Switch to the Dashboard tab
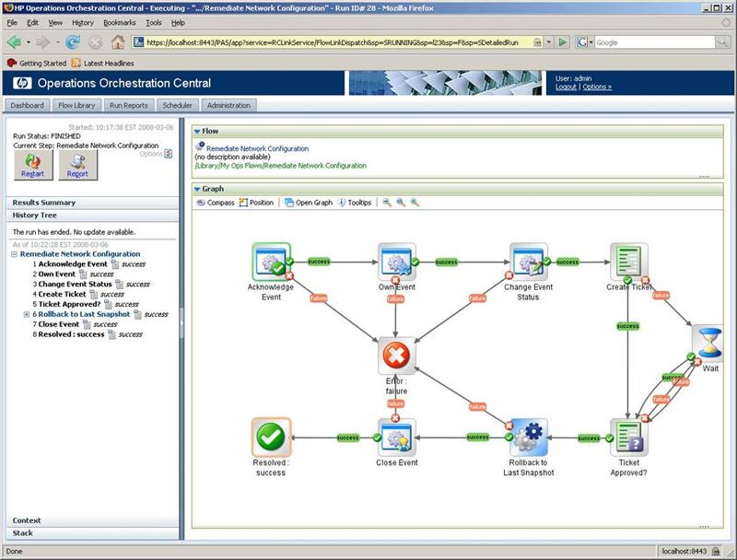Screen dimensions: 737x560 (28, 106)
